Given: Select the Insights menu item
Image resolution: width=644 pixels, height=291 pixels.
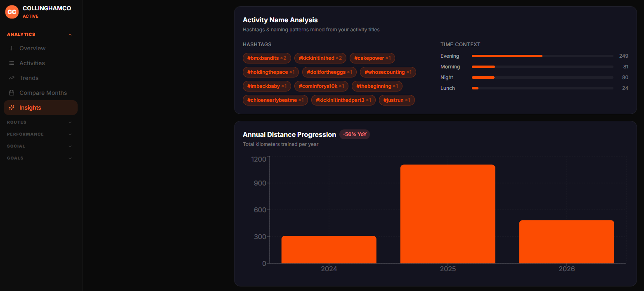Looking at the screenshot, I should [40, 108].
